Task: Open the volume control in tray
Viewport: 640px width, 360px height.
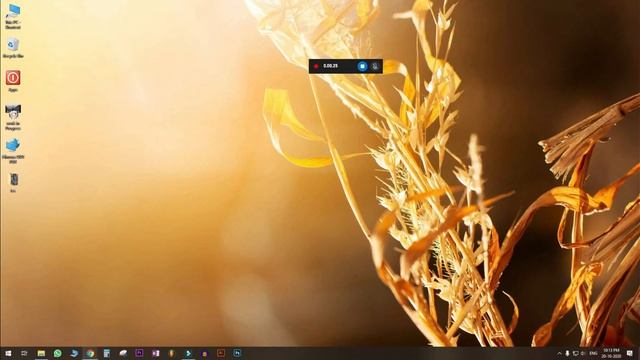Action: click(x=583, y=353)
